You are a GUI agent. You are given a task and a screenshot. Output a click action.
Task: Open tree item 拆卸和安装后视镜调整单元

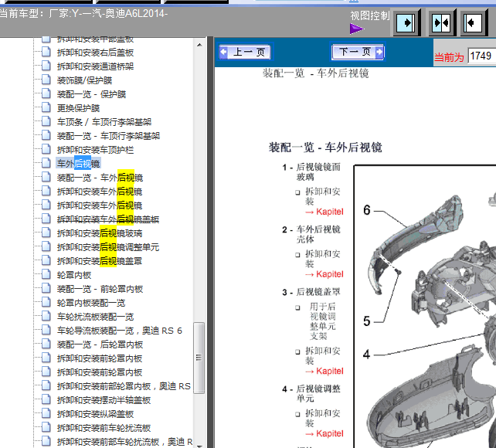[x=108, y=247]
